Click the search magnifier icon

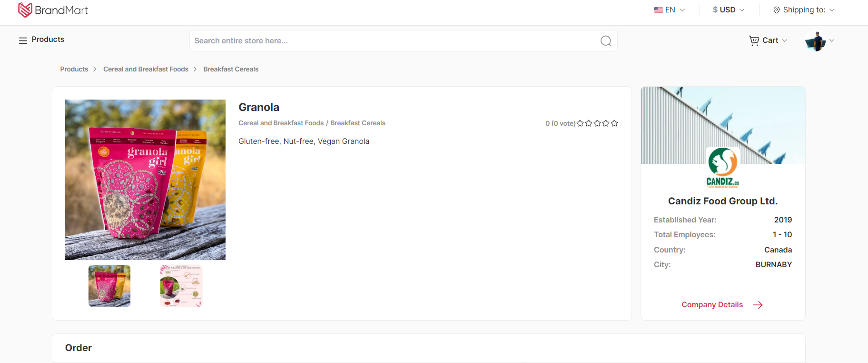tap(606, 41)
